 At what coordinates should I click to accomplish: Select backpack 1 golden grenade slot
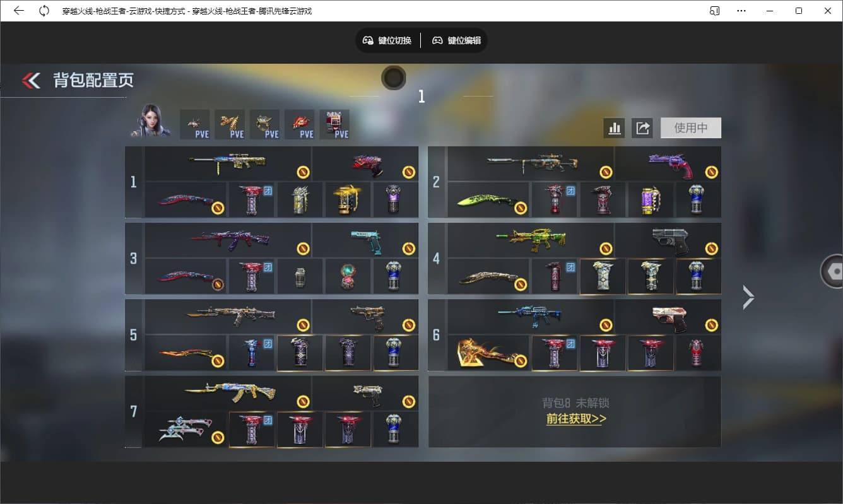pos(348,200)
